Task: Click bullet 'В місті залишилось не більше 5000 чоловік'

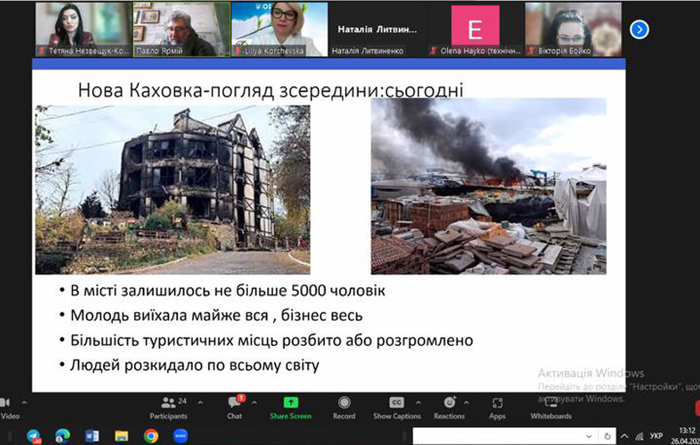Action: click(x=228, y=291)
